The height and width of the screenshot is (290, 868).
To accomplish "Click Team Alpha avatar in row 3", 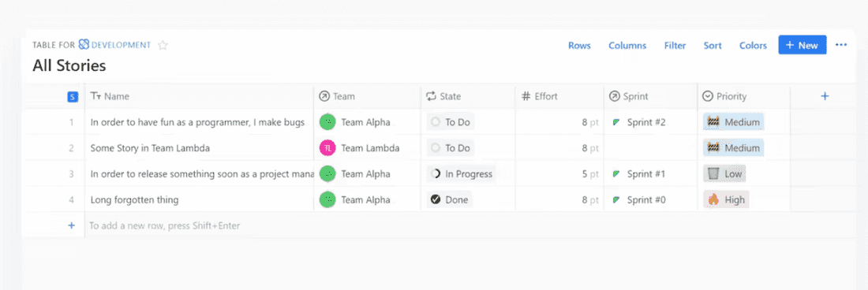I will (x=327, y=174).
